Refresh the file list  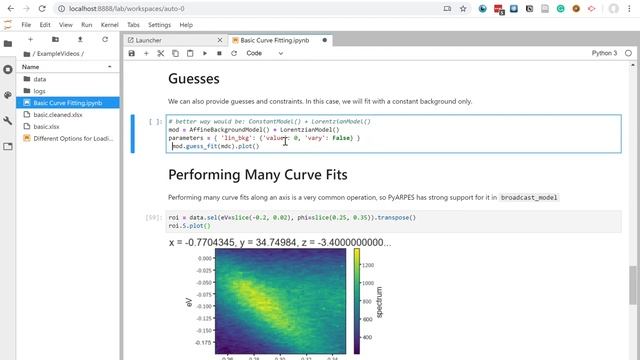105,40
